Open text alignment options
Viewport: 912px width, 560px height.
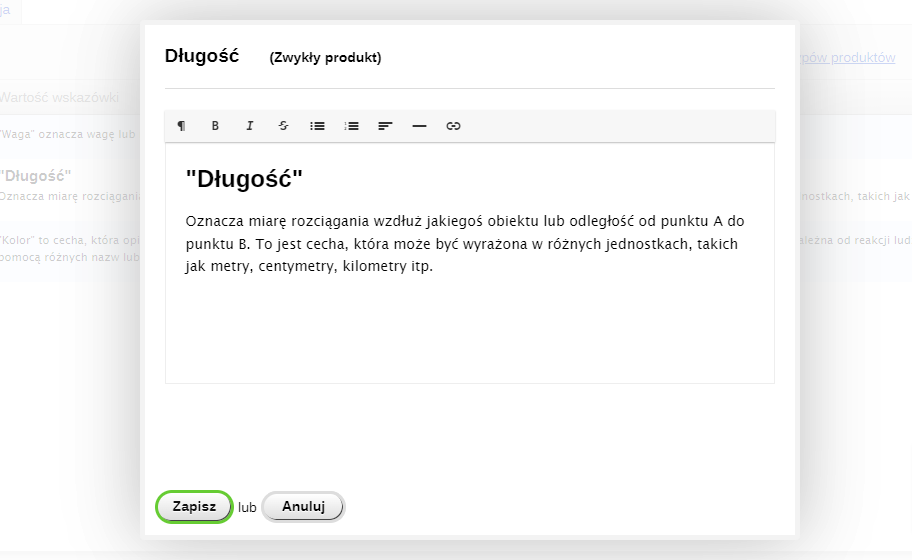tap(385, 126)
